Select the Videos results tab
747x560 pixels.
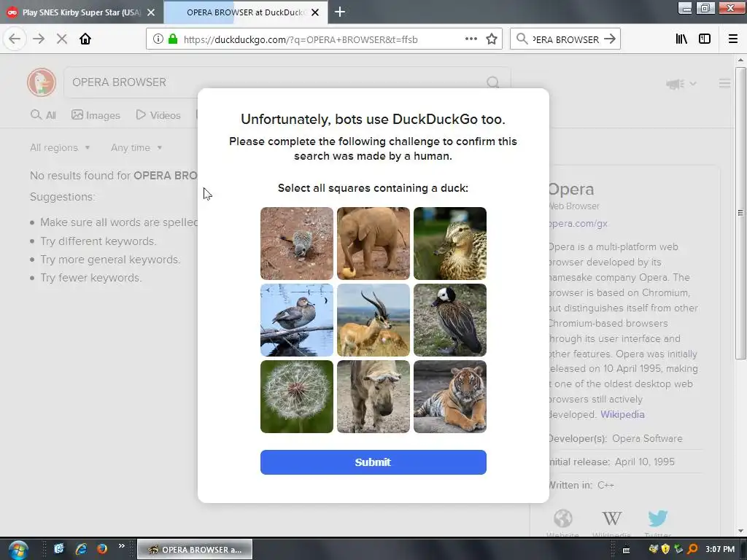click(x=158, y=115)
